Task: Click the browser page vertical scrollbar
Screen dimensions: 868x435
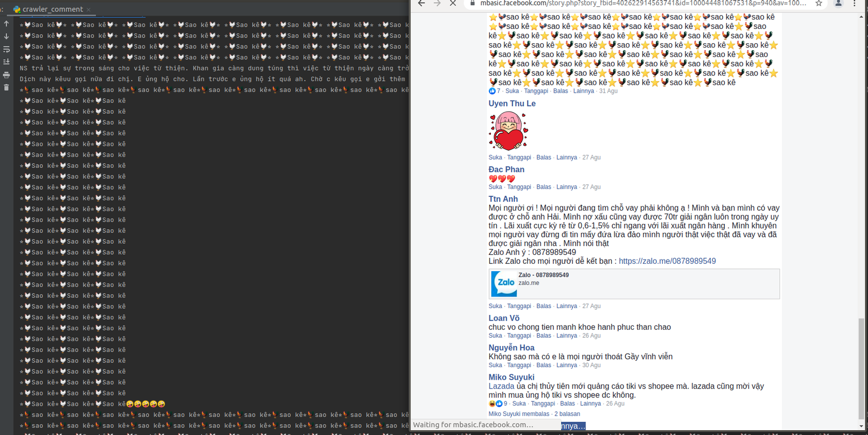Action: [x=861, y=369]
